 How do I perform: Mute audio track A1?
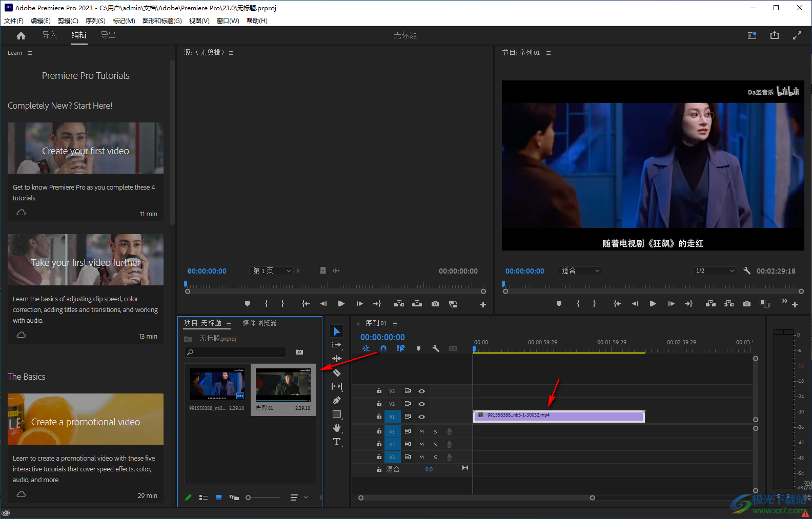coord(421,431)
